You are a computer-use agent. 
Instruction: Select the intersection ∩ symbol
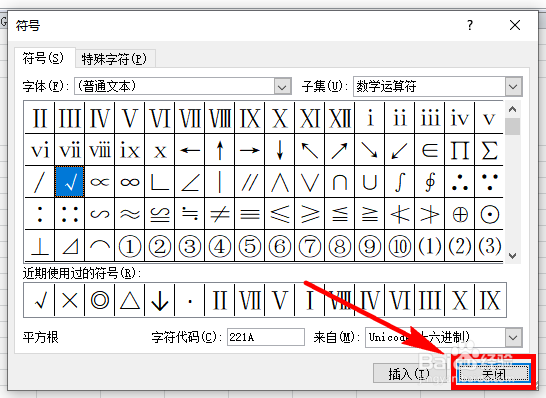(x=340, y=182)
